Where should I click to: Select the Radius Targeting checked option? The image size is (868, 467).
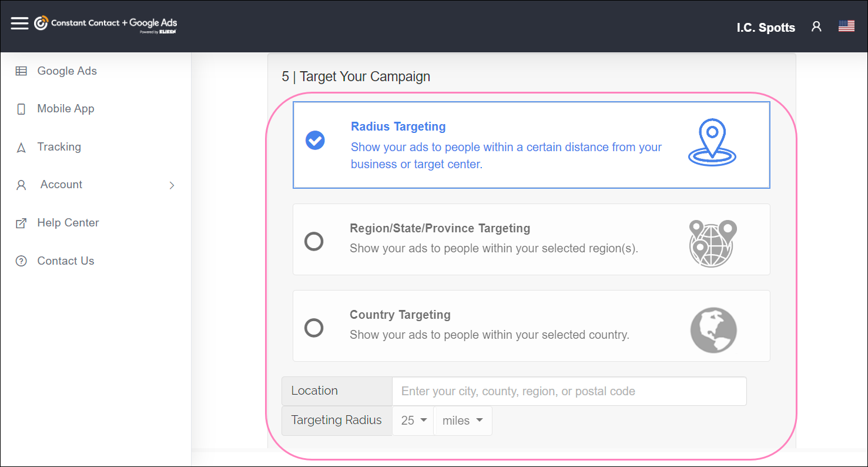tap(315, 141)
